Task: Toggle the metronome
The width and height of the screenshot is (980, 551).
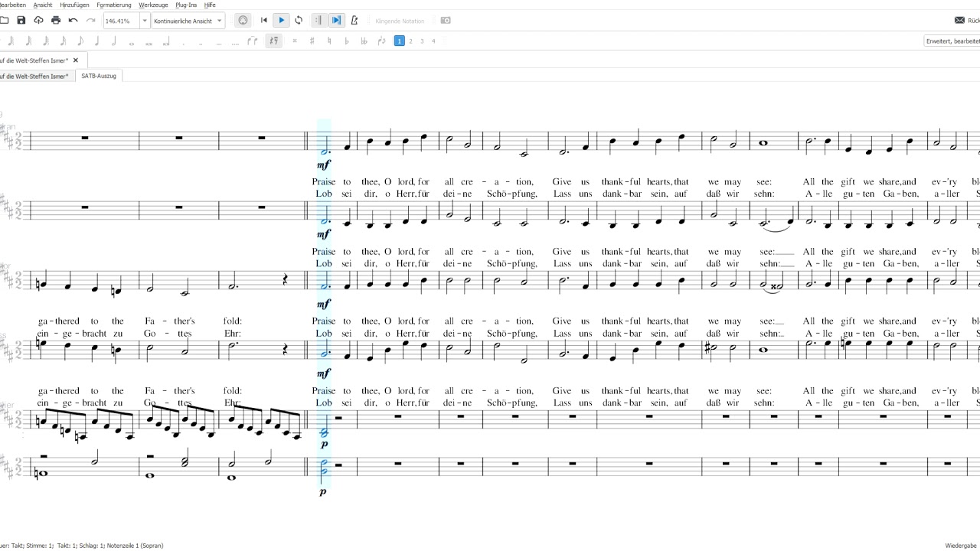Action: [354, 21]
